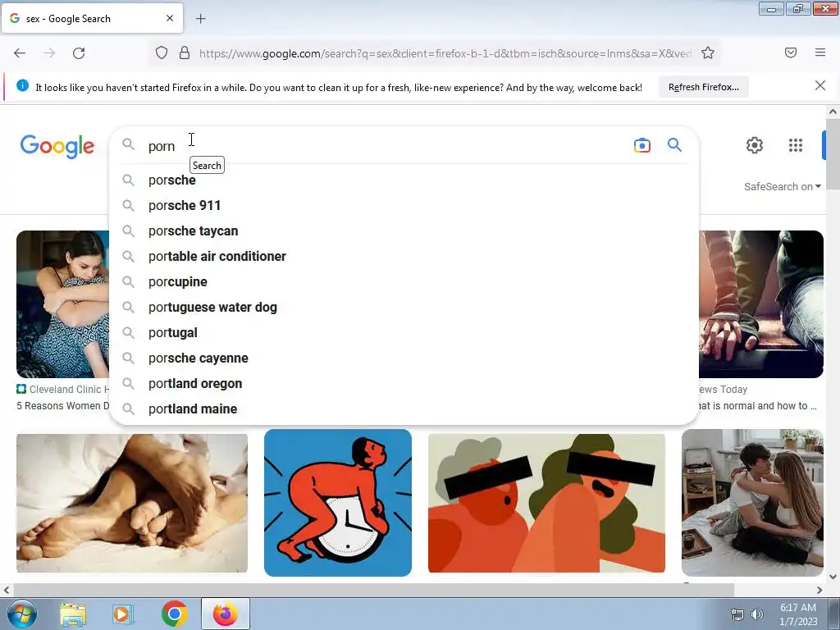The image size is (840, 630).
Task: Click the Firefox taskbar button
Action: coord(226,614)
